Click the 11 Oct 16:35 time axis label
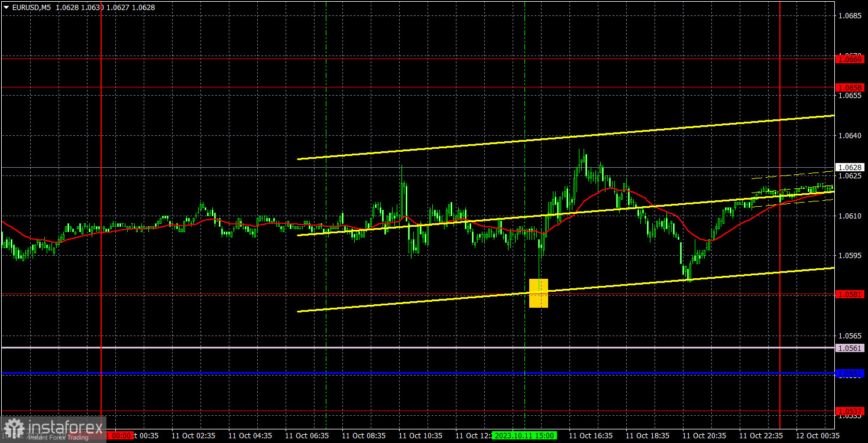This screenshot has width=868, height=443. coord(590,435)
